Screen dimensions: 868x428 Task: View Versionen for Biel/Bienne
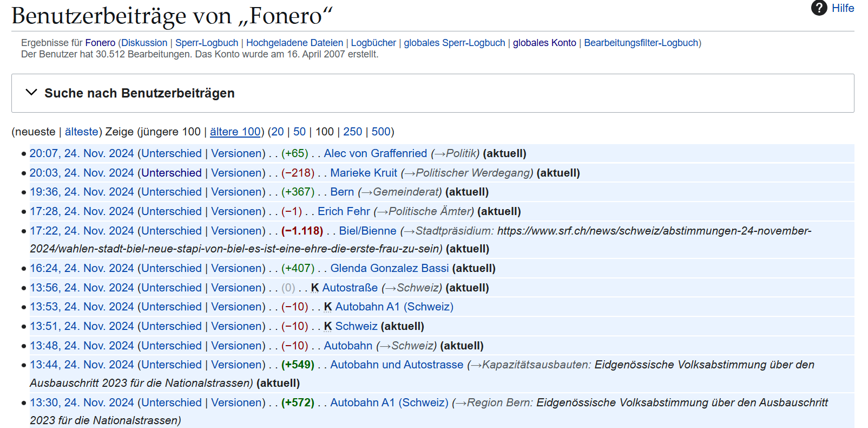coord(236,231)
